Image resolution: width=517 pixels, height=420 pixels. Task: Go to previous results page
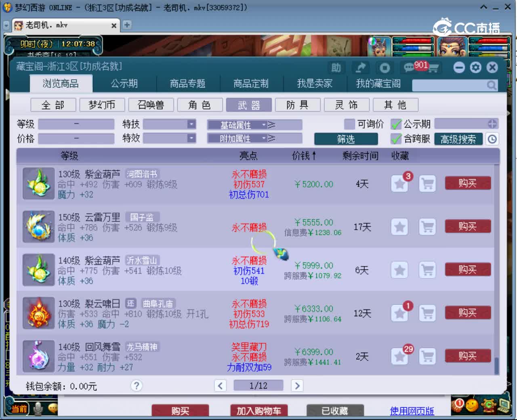click(x=220, y=386)
